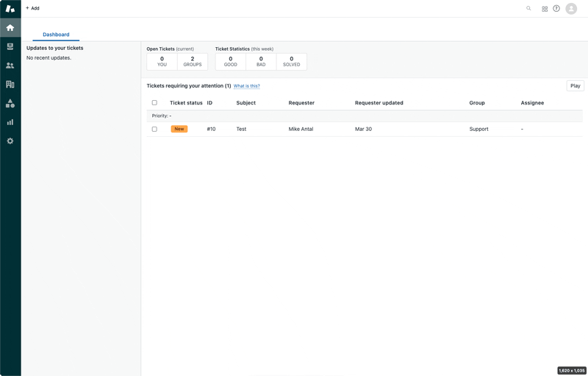Sort by the Requester column header
The width and height of the screenshot is (588, 376).
301,103
